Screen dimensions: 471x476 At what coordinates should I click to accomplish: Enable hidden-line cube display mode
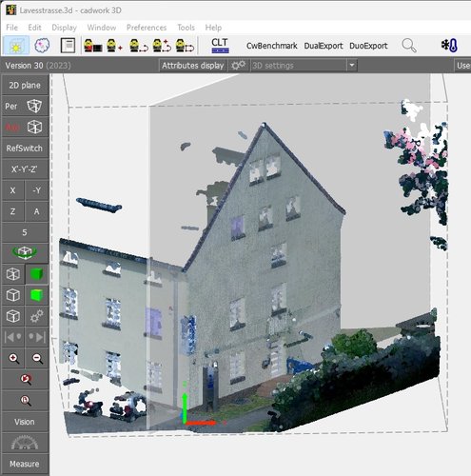pos(13,295)
